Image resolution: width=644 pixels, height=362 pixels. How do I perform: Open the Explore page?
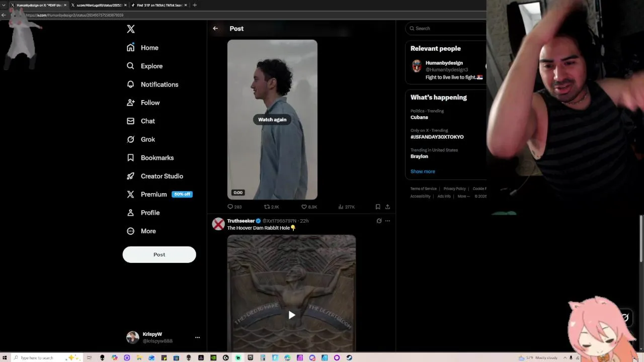click(145, 66)
